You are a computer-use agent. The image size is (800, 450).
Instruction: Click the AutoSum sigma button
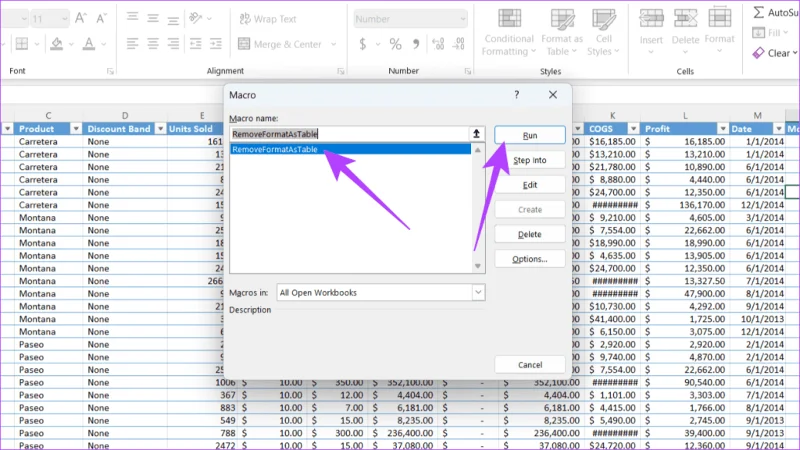pyautogui.click(x=775, y=12)
